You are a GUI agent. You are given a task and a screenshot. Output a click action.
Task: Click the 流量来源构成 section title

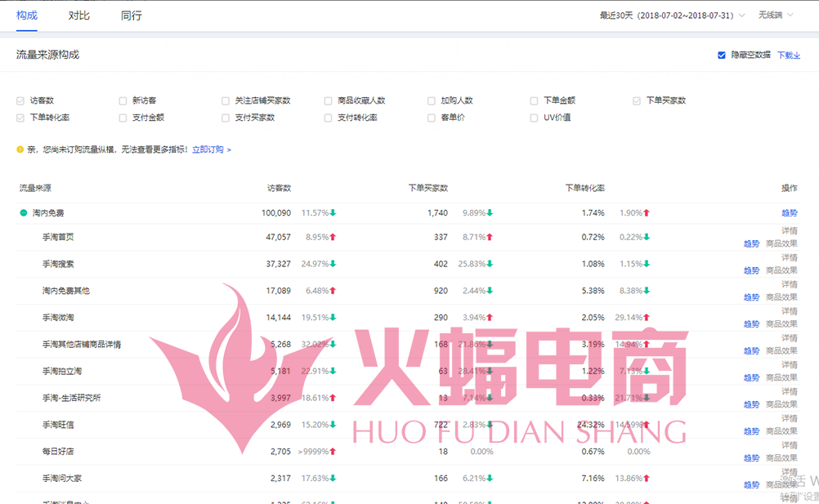[x=47, y=55]
